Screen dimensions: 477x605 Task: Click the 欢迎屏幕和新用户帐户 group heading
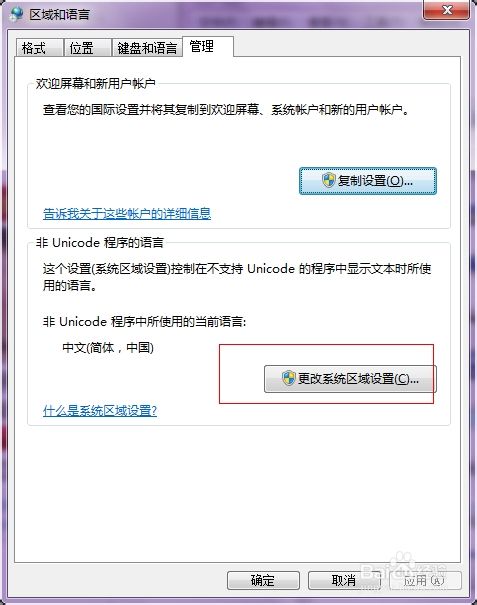pos(96,83)
